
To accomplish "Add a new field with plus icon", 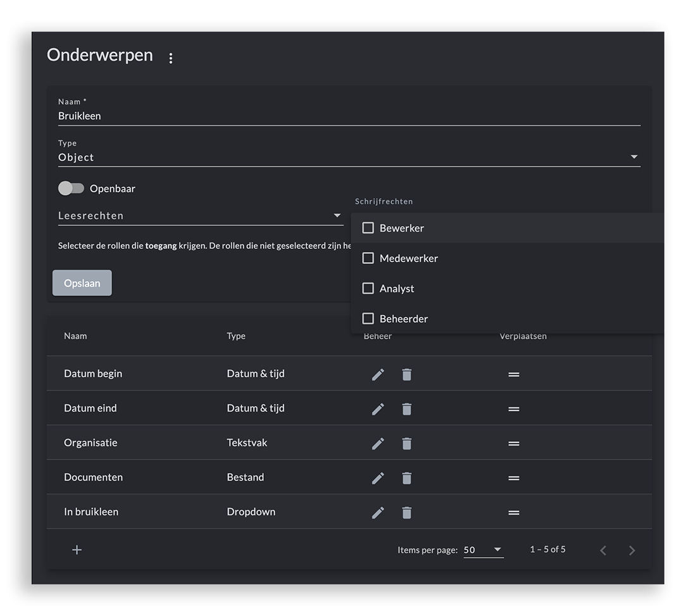I will (77, 550).
